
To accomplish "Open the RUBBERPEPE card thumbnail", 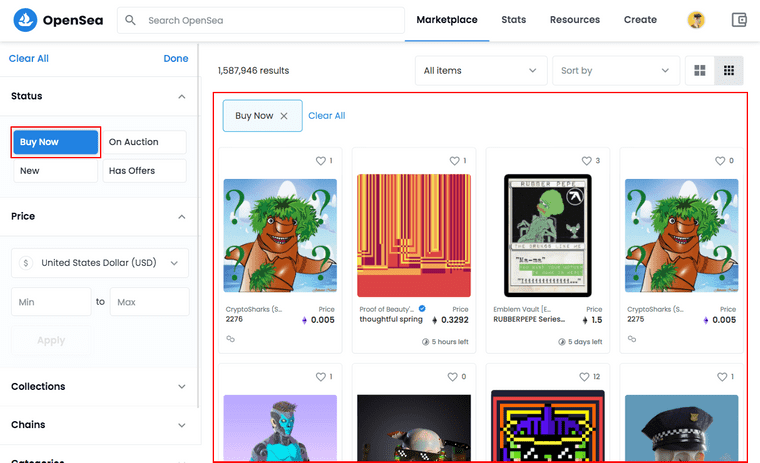I will [x=548, y=236].
